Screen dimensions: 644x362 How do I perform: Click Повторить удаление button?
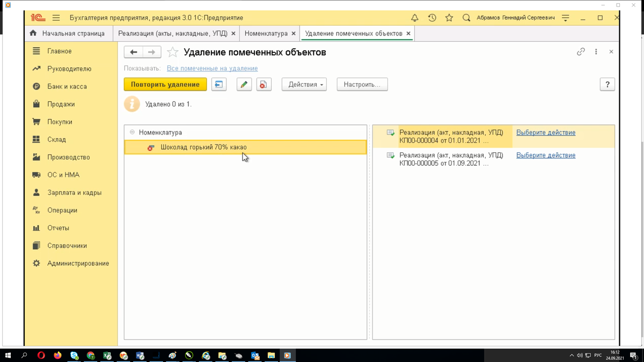(x=165, y=85)
